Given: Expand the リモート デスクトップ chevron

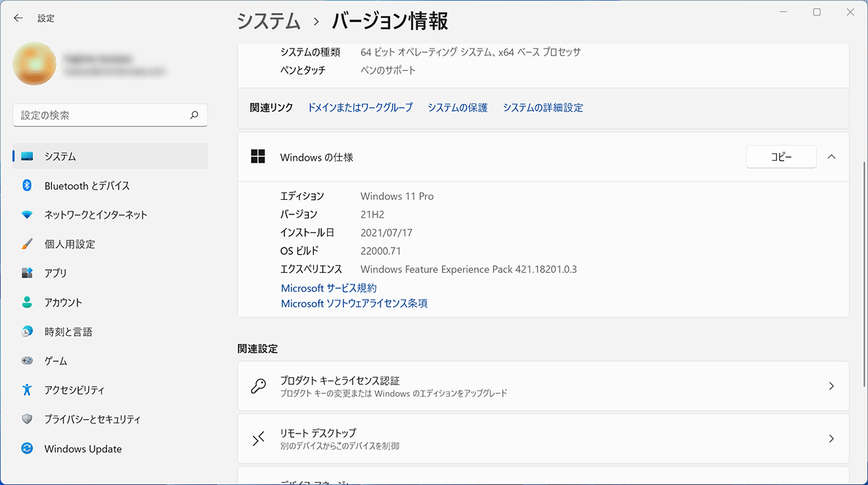Looking at the screenshot, I should click(x=831, y=439).
